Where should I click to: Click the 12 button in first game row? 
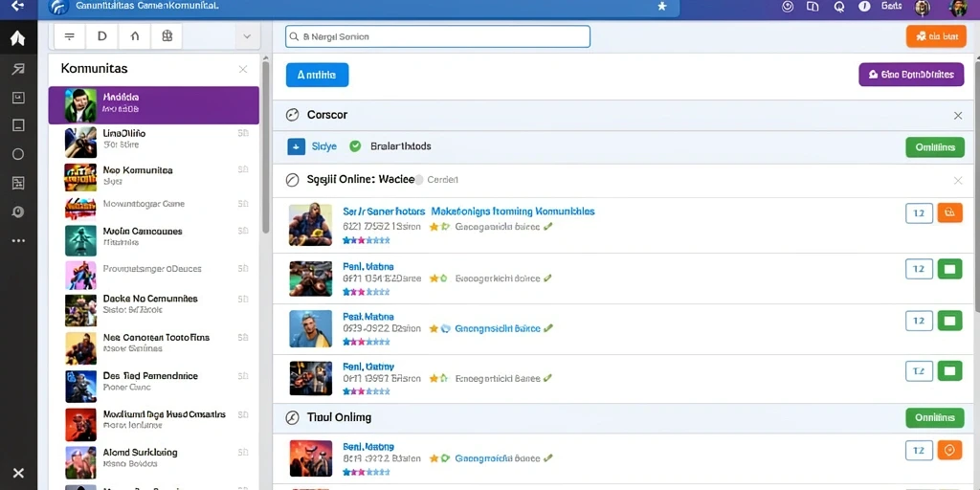coord(919,213)
